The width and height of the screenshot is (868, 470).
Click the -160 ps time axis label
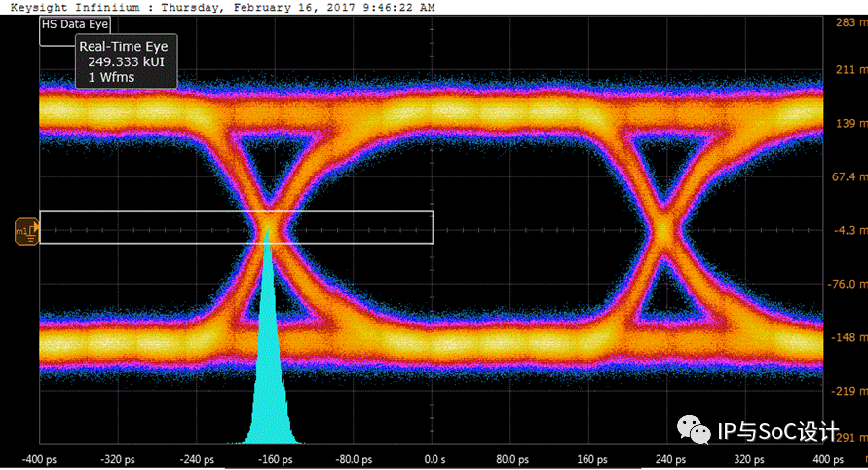coord(275,459)
